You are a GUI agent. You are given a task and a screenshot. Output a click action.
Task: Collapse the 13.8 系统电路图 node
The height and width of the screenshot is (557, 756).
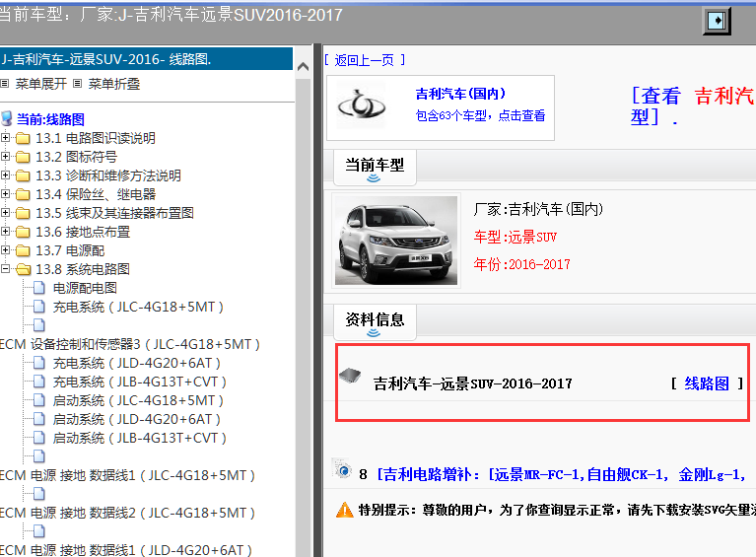tap(5, 269)
